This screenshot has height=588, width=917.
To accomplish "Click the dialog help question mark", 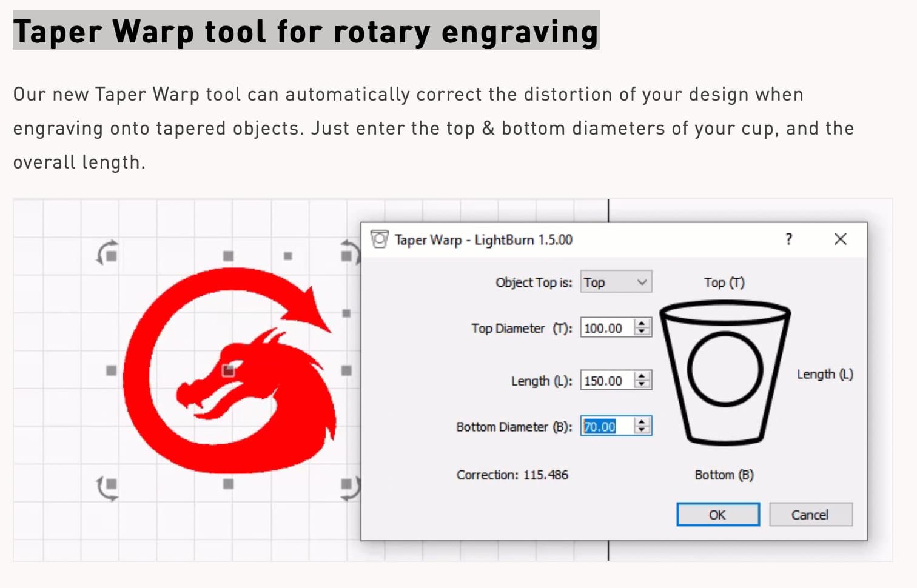I will coord(788,239).
